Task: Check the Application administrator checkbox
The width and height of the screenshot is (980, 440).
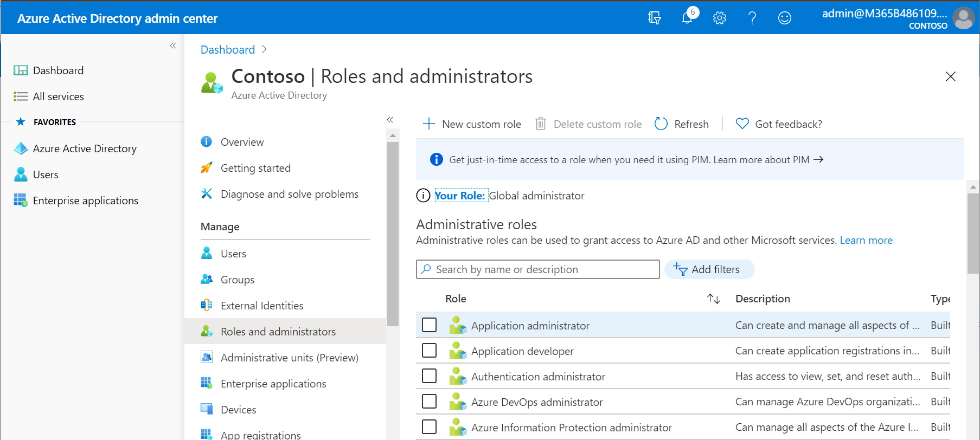Action: 429,325
